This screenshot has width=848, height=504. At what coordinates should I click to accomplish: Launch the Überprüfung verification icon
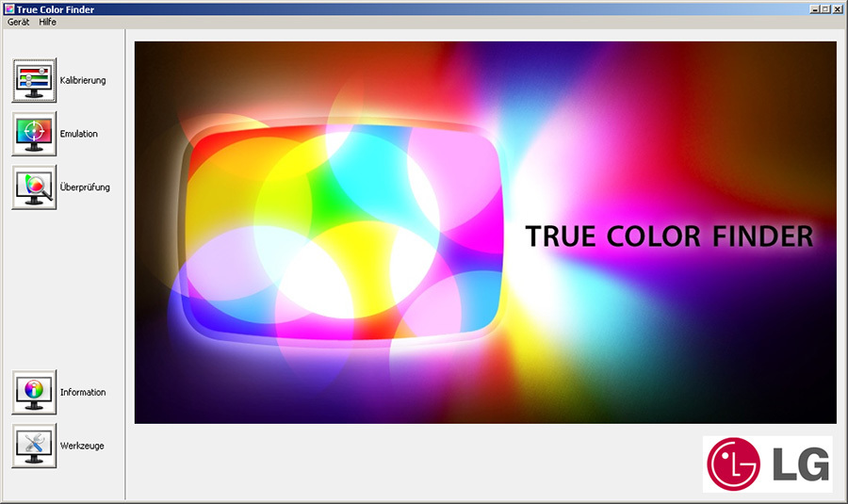click(34, 187)
